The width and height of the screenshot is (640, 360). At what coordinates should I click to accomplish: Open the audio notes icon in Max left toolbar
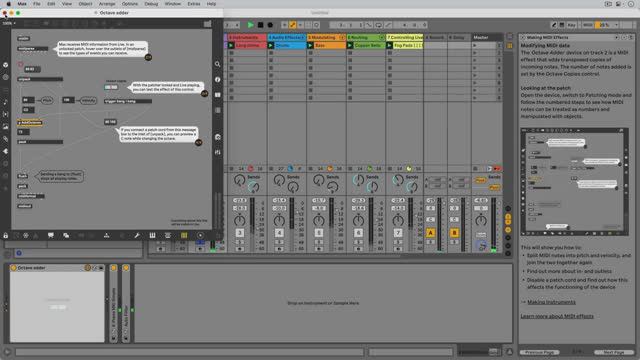[5, 102]
